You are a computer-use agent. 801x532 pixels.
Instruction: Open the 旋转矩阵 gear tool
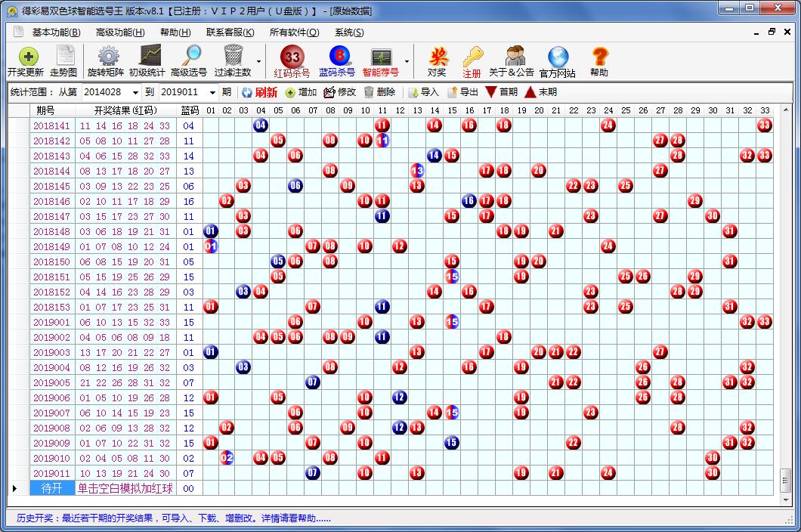tap(106, 61)
